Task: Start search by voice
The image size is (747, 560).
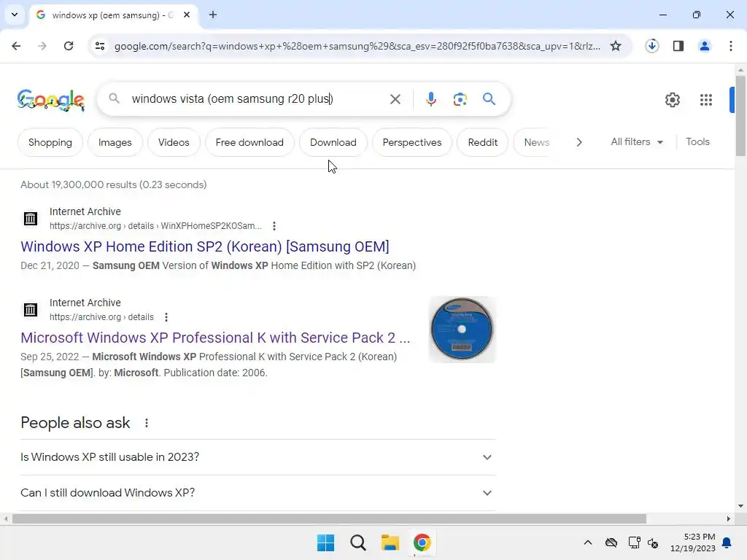Action: tap(430, 99)
